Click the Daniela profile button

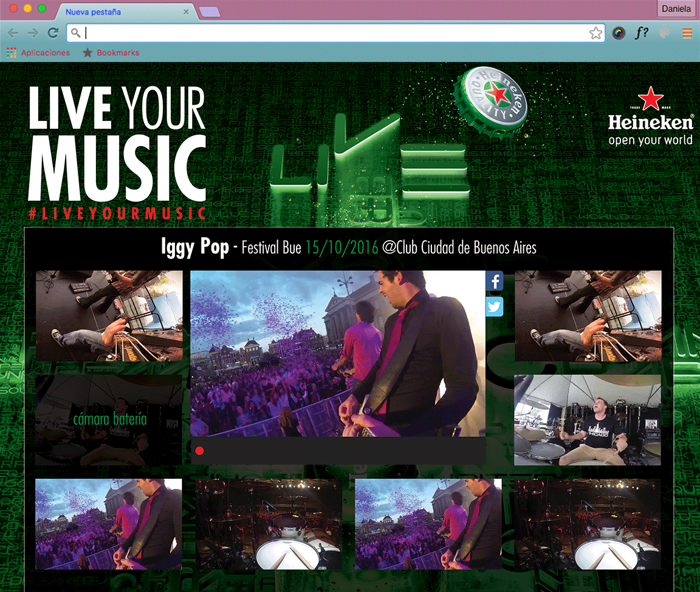pos(676,9)
